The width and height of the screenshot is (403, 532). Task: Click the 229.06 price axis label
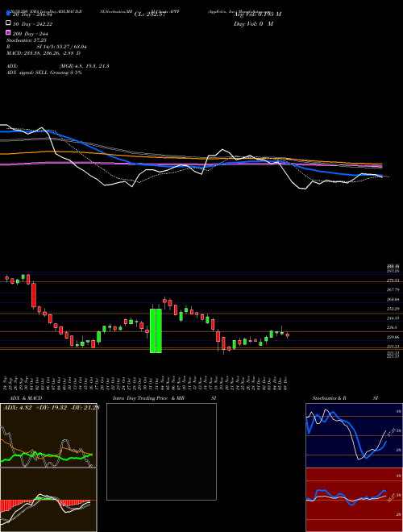pos(393,337)
